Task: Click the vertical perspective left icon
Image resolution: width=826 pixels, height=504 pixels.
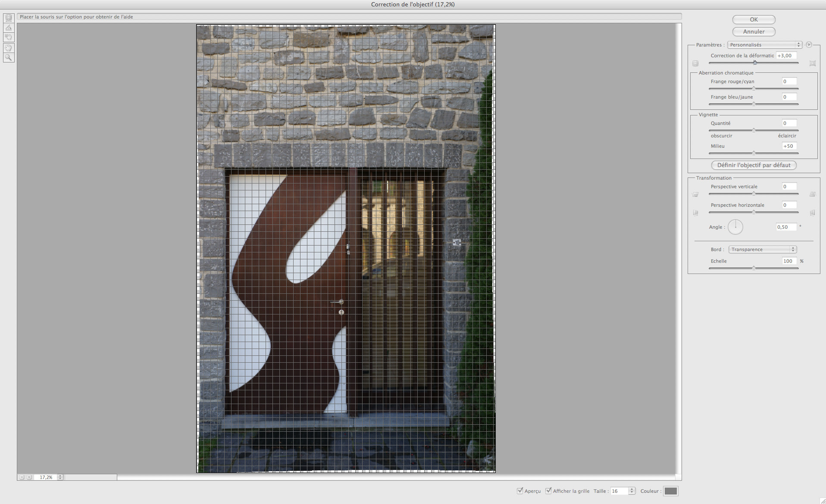Action: pos(695,194)
